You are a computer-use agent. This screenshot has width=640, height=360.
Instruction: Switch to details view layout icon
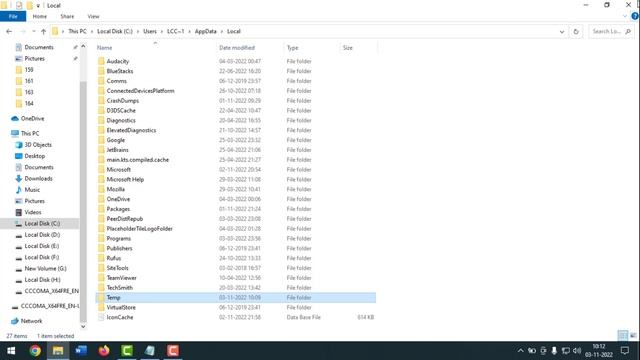[623, 336]
